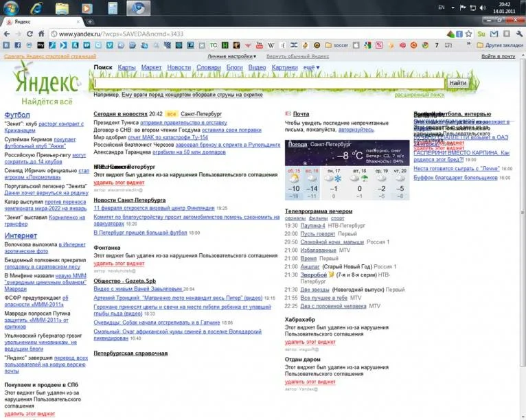Screen dimensions: 526x420
Task: Open the Wikipedia 'W' bookmark icon
Action: point(271,45)
